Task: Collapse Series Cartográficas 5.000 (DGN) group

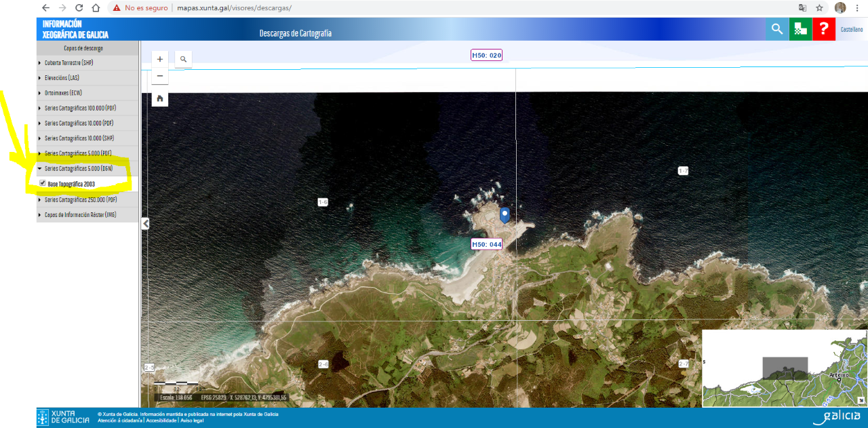Action: coord(78,168)
